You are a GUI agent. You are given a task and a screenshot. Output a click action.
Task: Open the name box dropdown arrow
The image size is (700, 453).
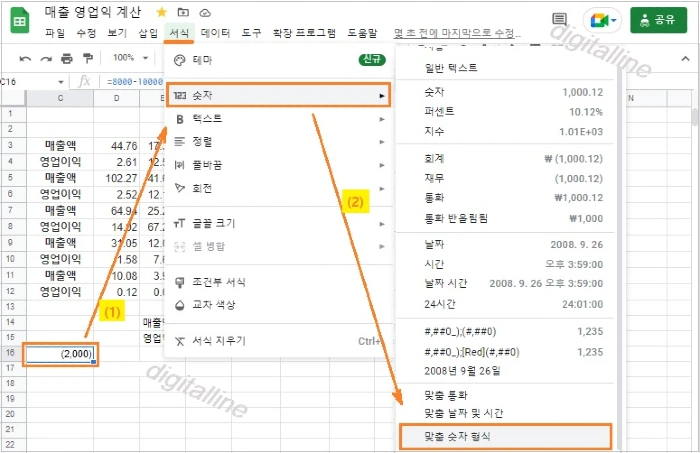pos(61,82)
